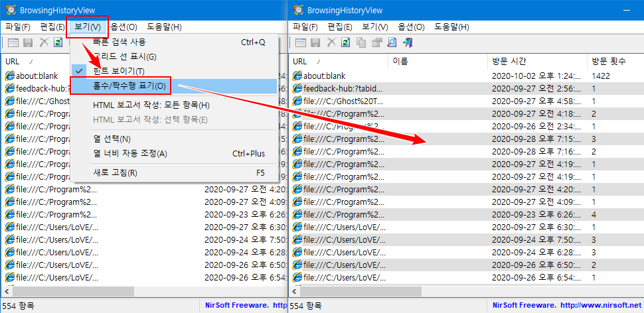Select visit count 1422 cell in right window

click(601, 76)
